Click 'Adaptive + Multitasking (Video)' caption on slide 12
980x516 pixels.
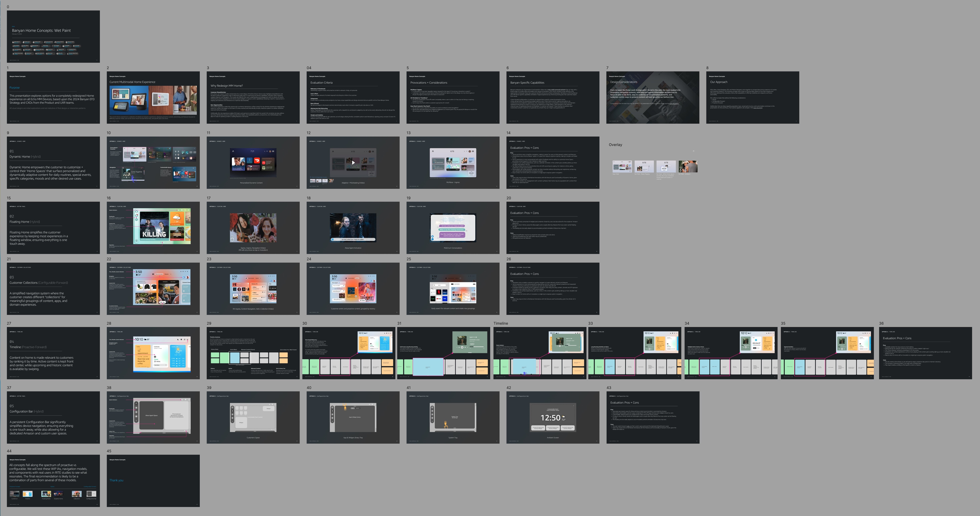(x=353, y=183)
